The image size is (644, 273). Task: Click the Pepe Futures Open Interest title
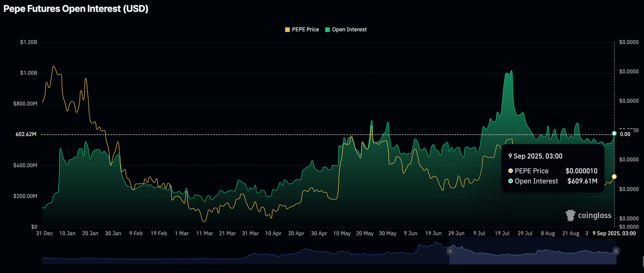(76, 9)
